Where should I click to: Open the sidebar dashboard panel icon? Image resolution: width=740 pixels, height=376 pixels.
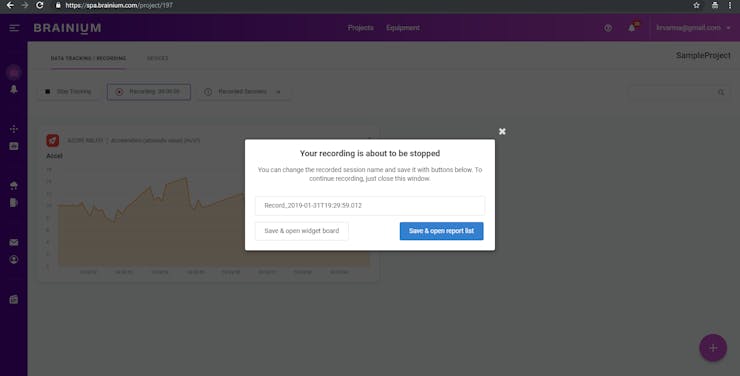[x=14, y=146]
